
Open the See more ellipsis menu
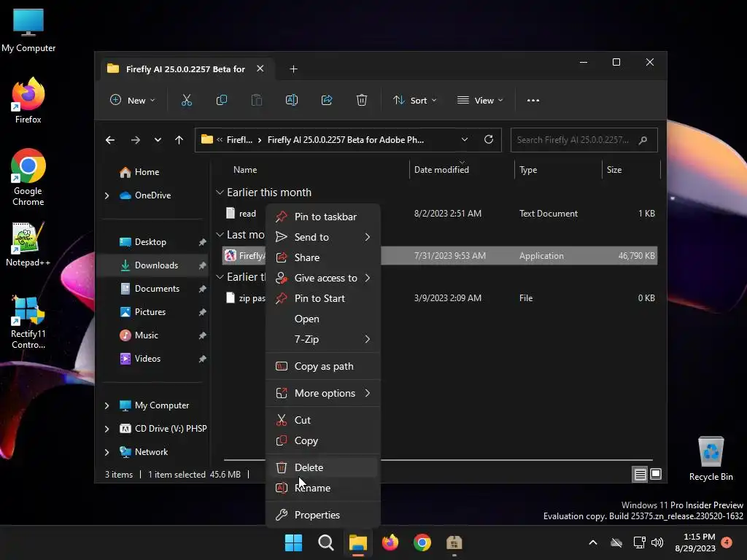pyautogui.click(x=533, y=101)
